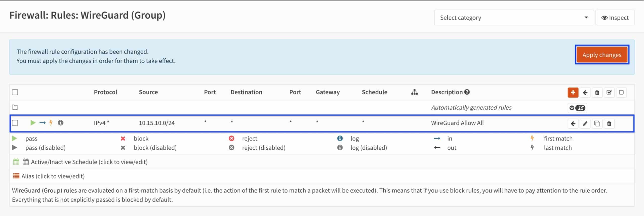Click first match lightning icon on WireGuard rule

click(x=51, y=123)
